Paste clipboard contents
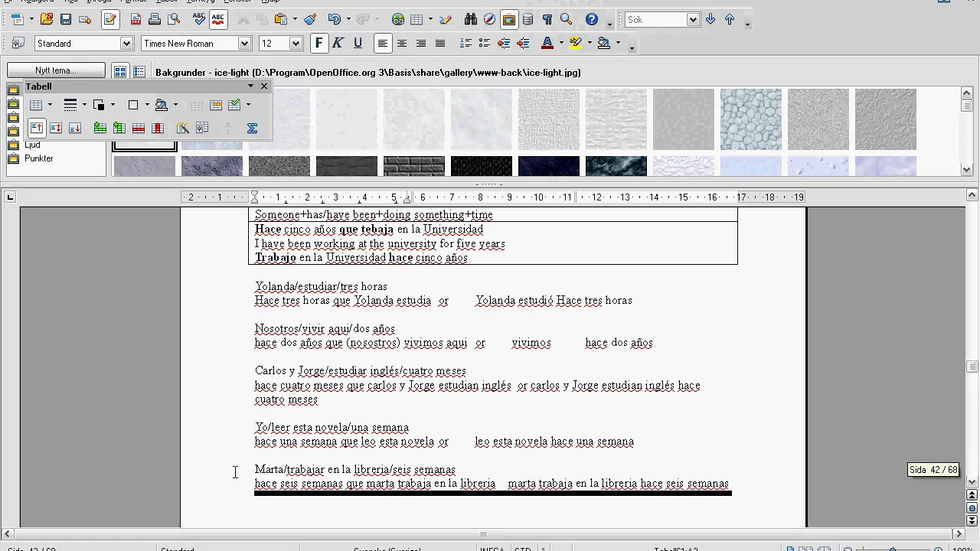Image resolution: width=980 pixels, height=551 pixels. click(x=281, y=19)
